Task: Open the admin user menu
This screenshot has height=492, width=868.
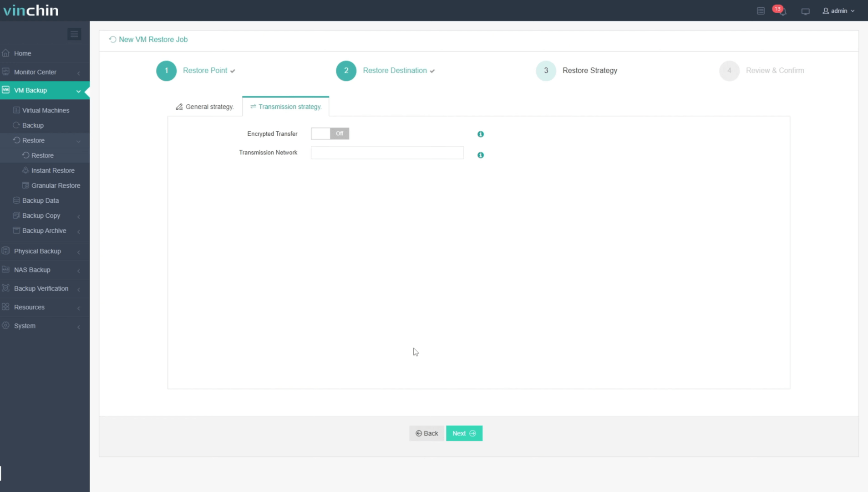Action: point(838,11)
